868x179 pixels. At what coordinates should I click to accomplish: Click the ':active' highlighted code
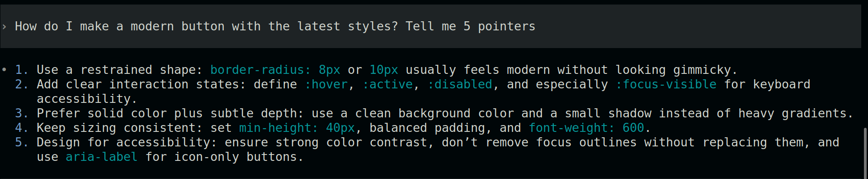click(x=387, y=84)
